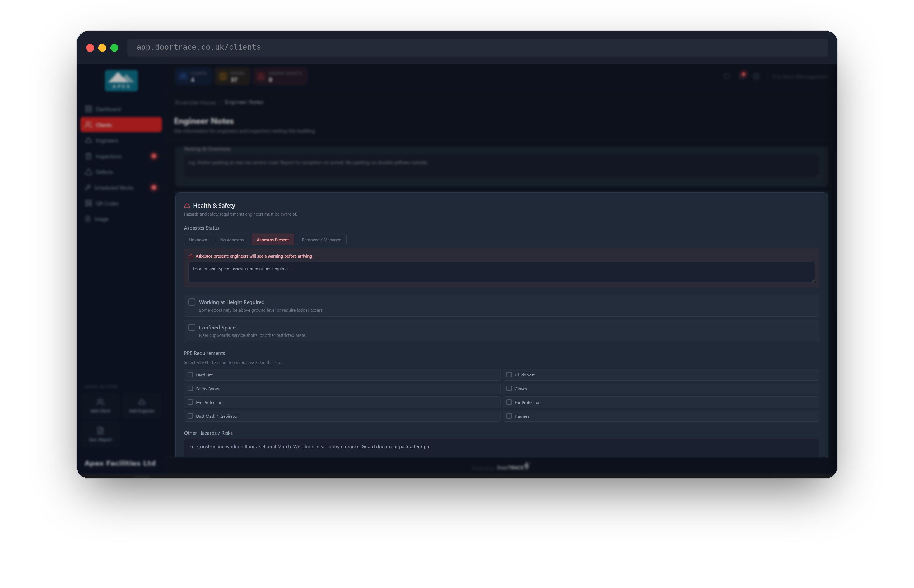The width and height of the screenshot is (914, 588).
Task: Focus the Other Hazards / Risks text area
Action: (x=501, y=448)
